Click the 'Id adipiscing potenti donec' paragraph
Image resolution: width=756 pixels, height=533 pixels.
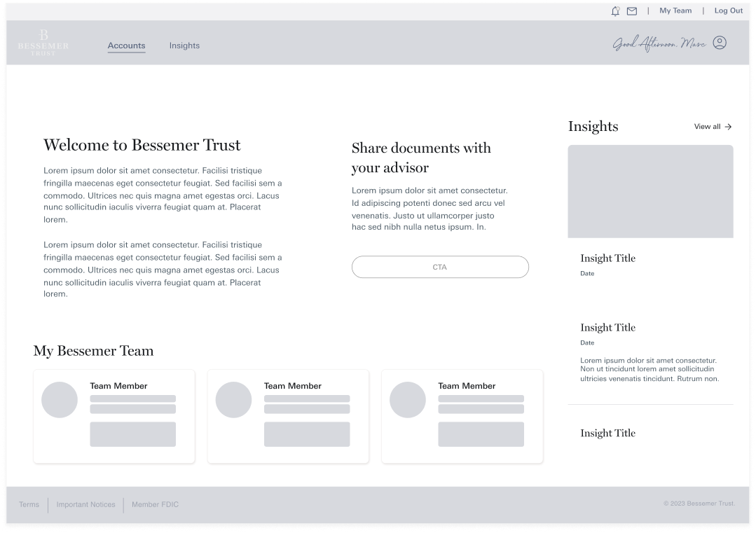pos(429,209)
